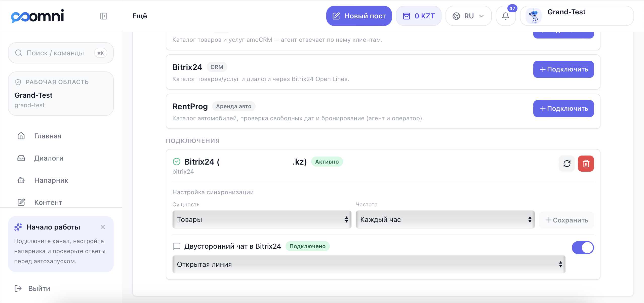Click the Omni logo

click(37, 16)
